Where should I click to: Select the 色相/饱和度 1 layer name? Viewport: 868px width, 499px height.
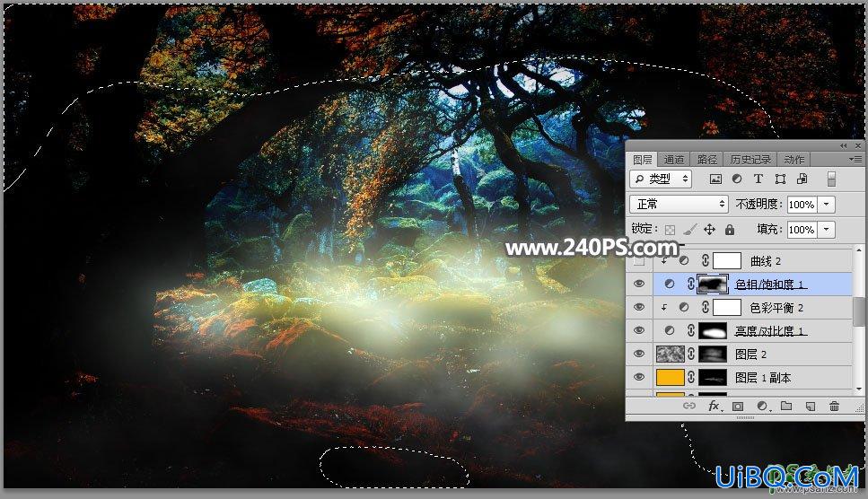click(x=770, y=285)
